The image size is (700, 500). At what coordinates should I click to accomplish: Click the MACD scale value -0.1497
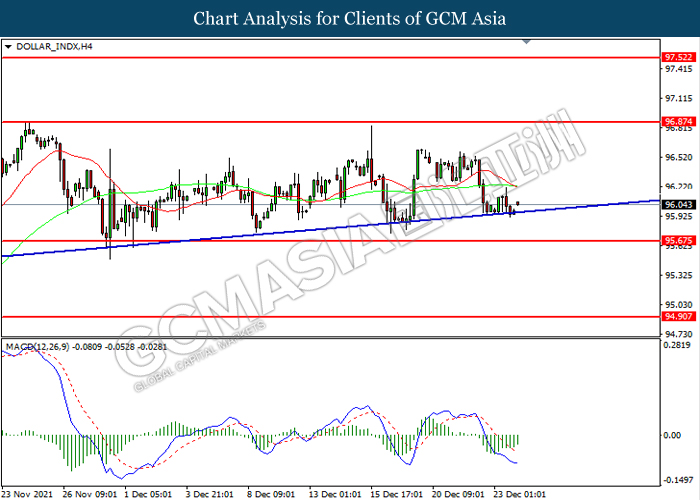click(x=679, y=480)
